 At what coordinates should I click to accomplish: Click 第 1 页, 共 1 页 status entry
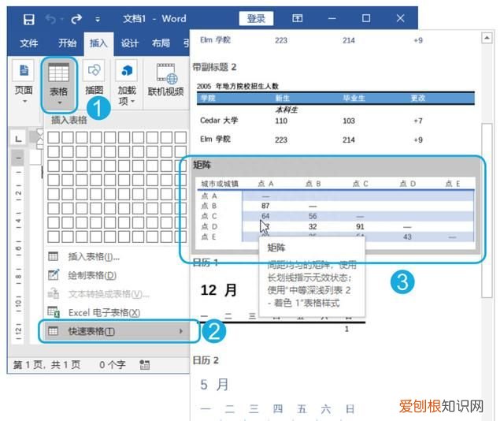[46, 365]
